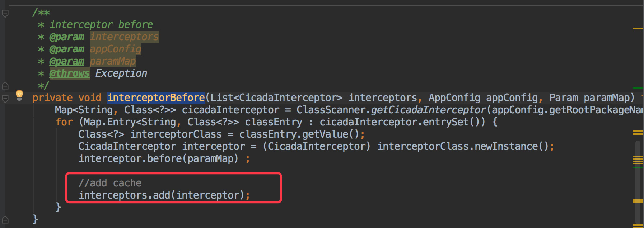The height and width of the screenshot is (228, 644).
Task: Click the cluster of stacked yellow stripe marks
Action: (x=637, y=160)
